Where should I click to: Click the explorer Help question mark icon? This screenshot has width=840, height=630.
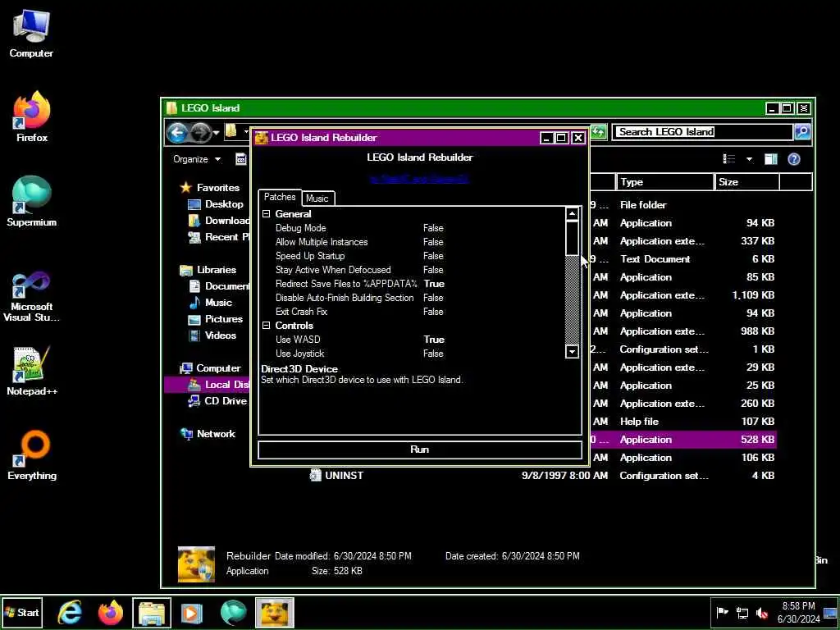[x=794, y=158]
